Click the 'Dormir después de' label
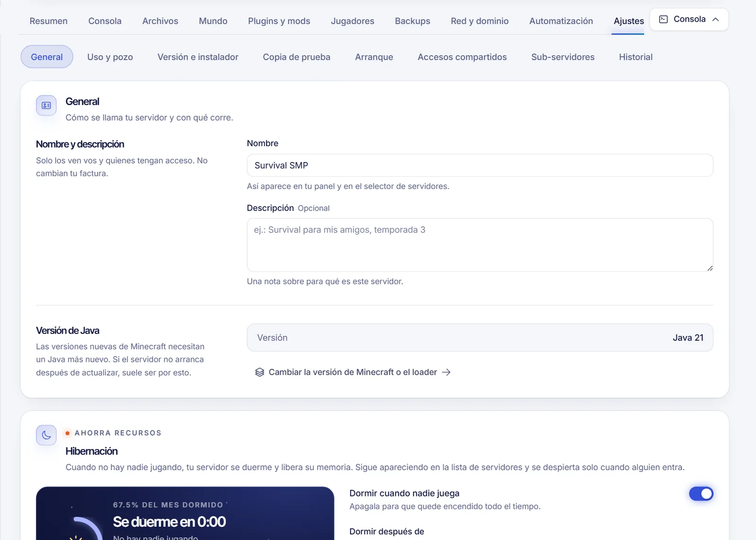This screenshot has height=540, width=756. (387, 531)
